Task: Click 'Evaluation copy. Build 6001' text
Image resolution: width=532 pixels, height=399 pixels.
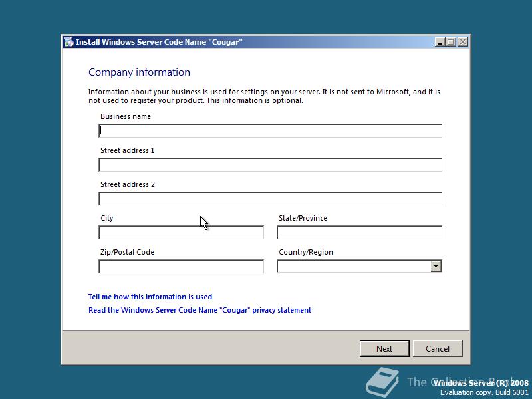Action: 485,392
